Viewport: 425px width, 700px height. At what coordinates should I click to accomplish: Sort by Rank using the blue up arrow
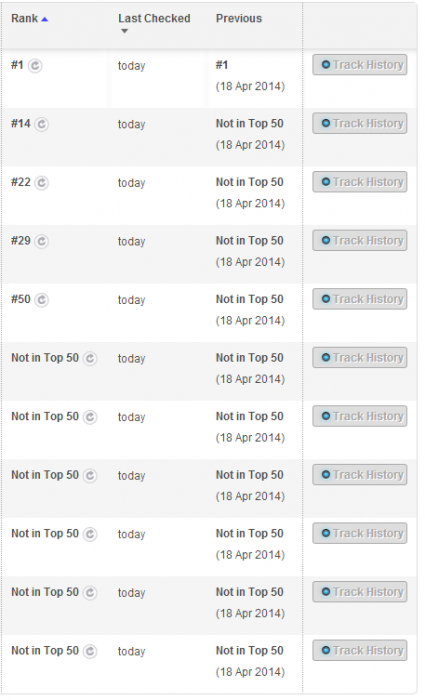[44, 19]
